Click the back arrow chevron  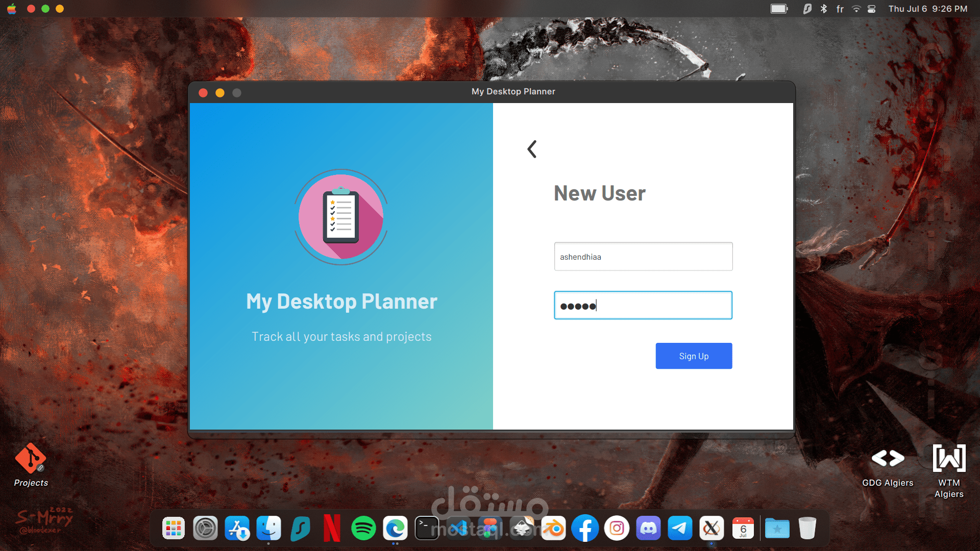pos(532,149)
